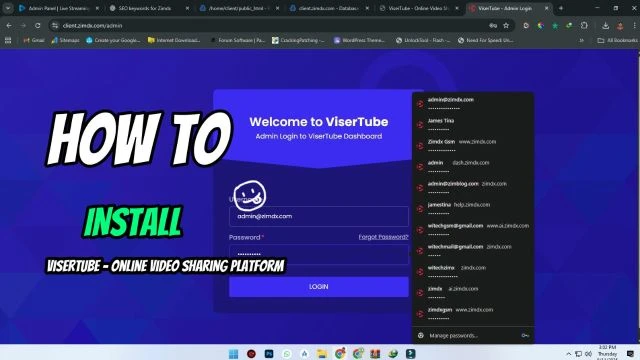Viewport: 640px width, 360px height.
Task: Open the password key icon in address bar
Action: coord(493,25)
